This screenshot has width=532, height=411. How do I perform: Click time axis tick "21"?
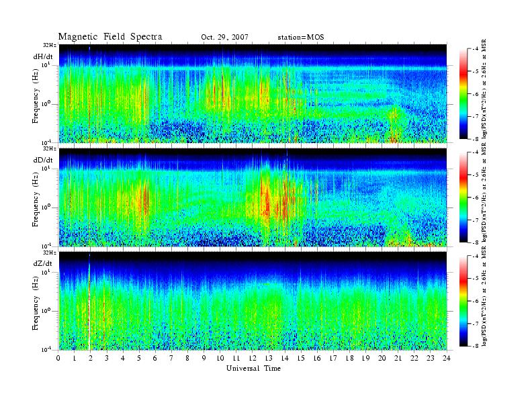click(x=398, y=358)
